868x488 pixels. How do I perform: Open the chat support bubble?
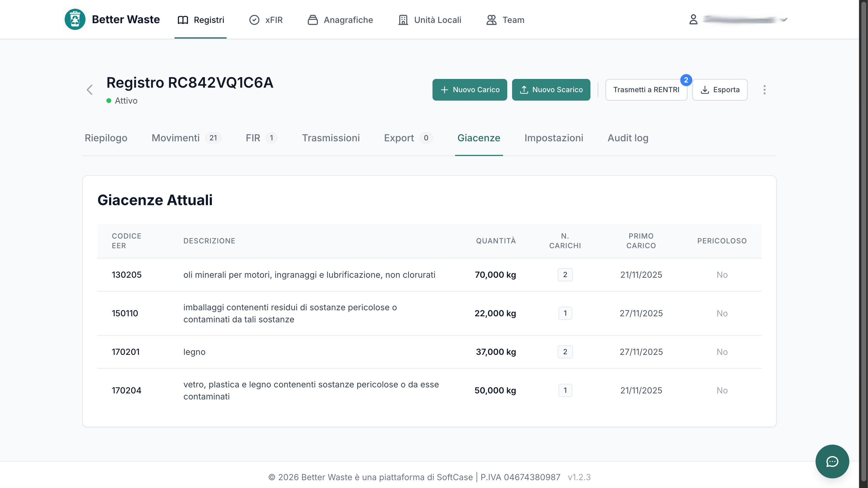(x=832, y=461)
